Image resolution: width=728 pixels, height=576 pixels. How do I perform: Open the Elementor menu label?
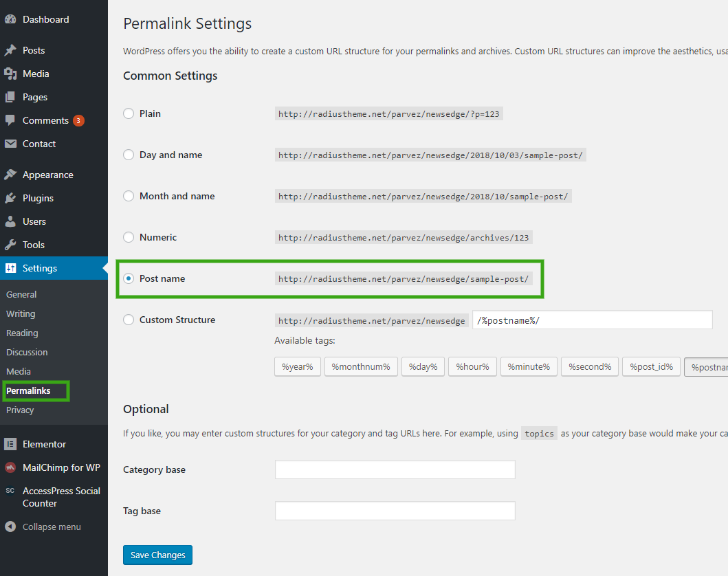tap(44, 444)
